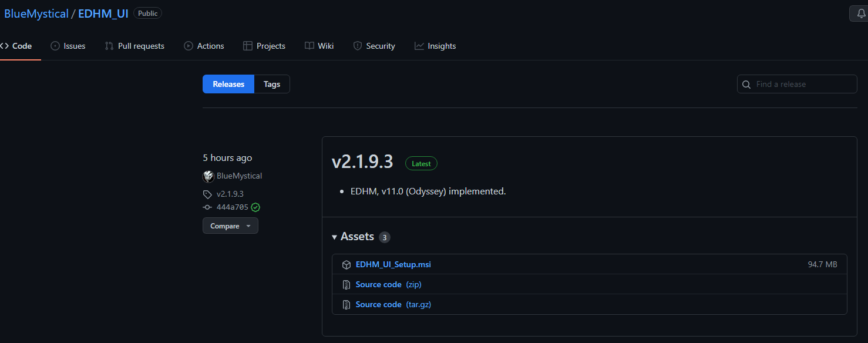The width and height of the screenshot is (868, 343).
Task: Open BlueMystical author link under release date
Action: click(x=239, y=176)
